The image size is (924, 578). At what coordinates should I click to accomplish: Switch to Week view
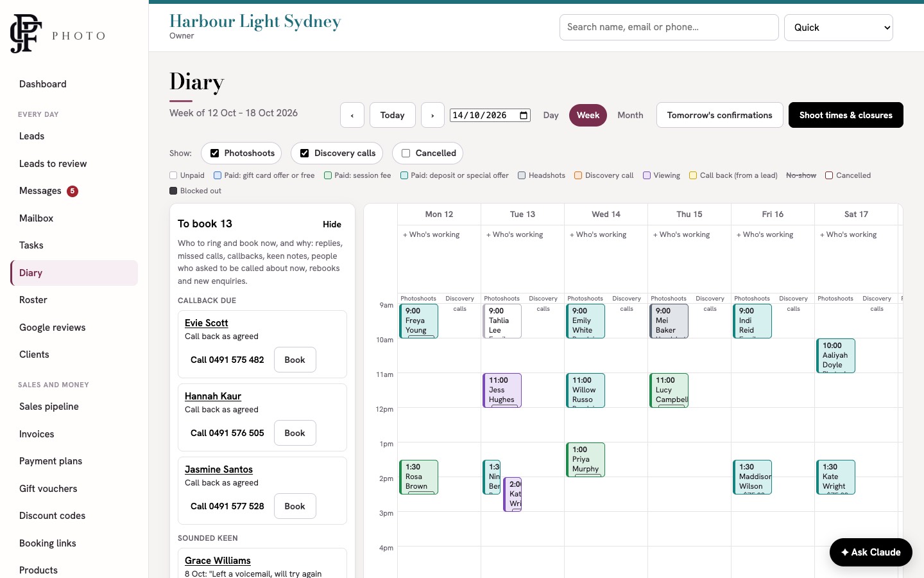pyautogui.click(x=588, y=115)
